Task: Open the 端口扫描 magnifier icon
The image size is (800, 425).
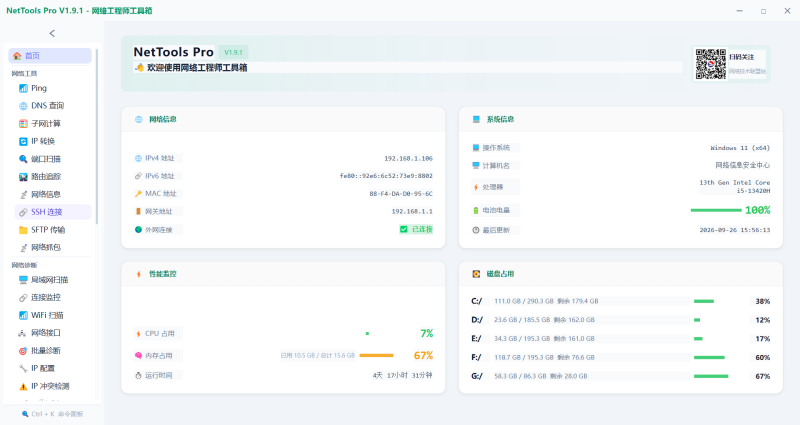Action: coord(23,159)
